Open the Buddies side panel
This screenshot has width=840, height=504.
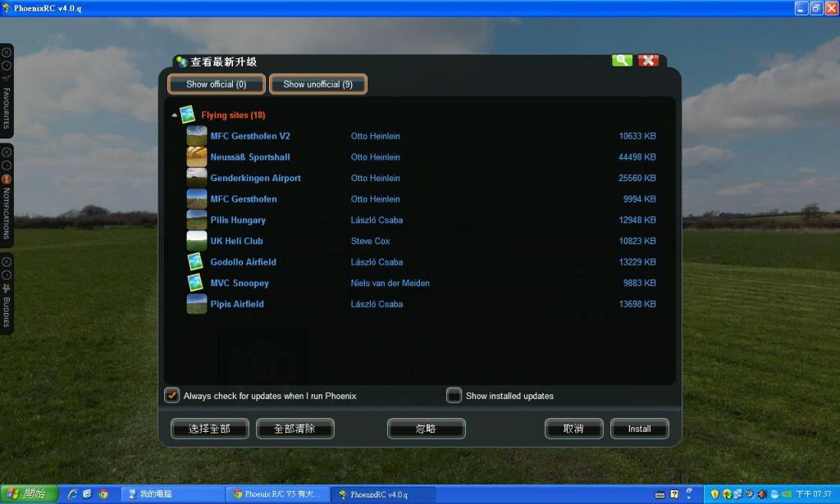tap(7, 294)
